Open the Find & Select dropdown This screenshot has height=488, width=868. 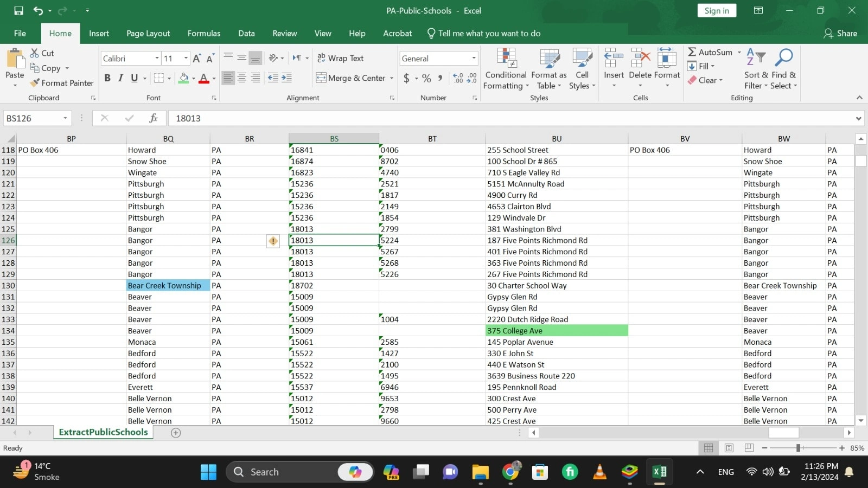pos(784,69)
